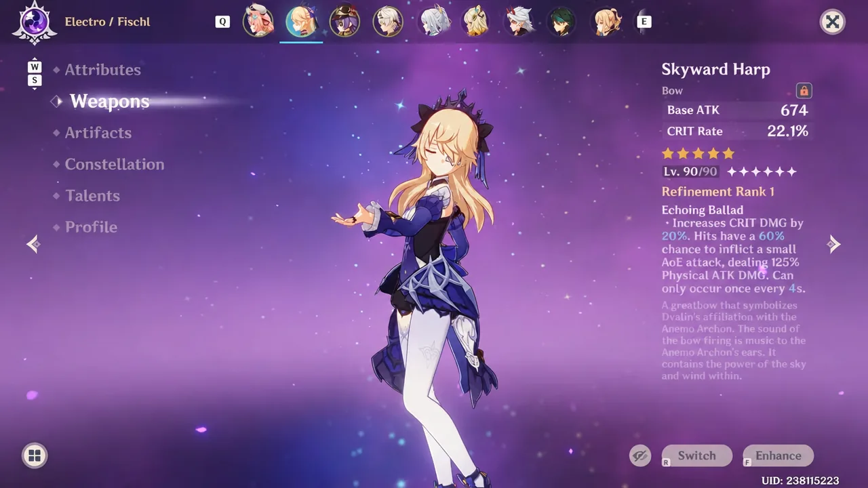Click the Refinement Rank 1 text
The width and height of the screenshot is (868, 488).
pos(718,192)
